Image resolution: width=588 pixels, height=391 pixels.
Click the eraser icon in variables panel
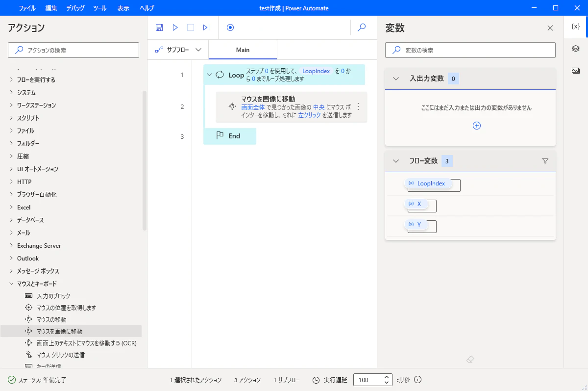(470, 360)
